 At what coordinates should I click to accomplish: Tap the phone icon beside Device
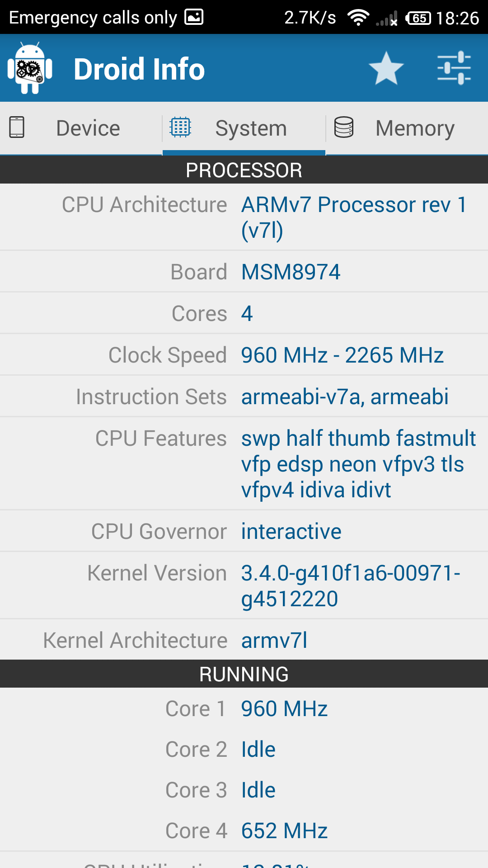[17, 127]
